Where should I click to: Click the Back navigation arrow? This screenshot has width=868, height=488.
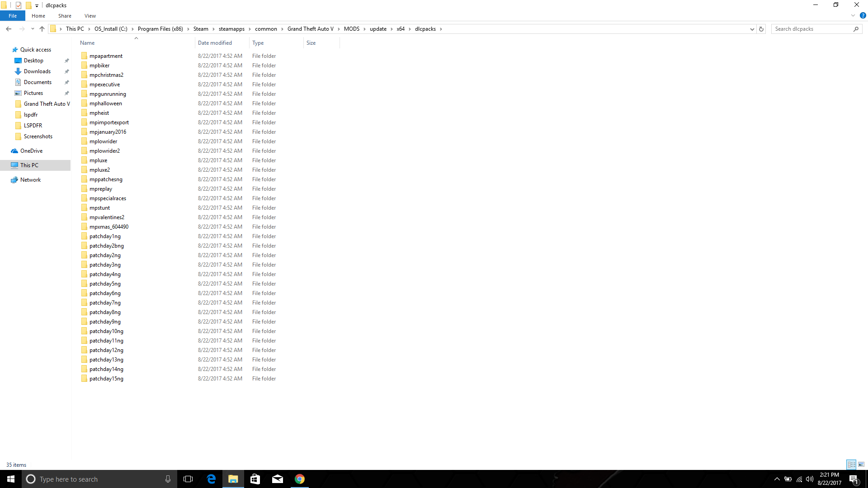(9, 29)
